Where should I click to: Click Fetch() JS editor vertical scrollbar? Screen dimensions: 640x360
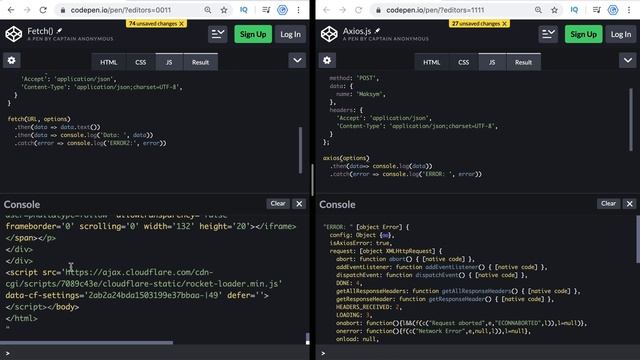pos(301,150)
